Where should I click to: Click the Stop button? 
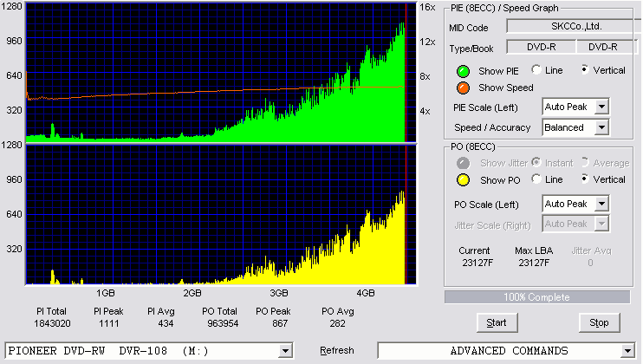point(599,323)
